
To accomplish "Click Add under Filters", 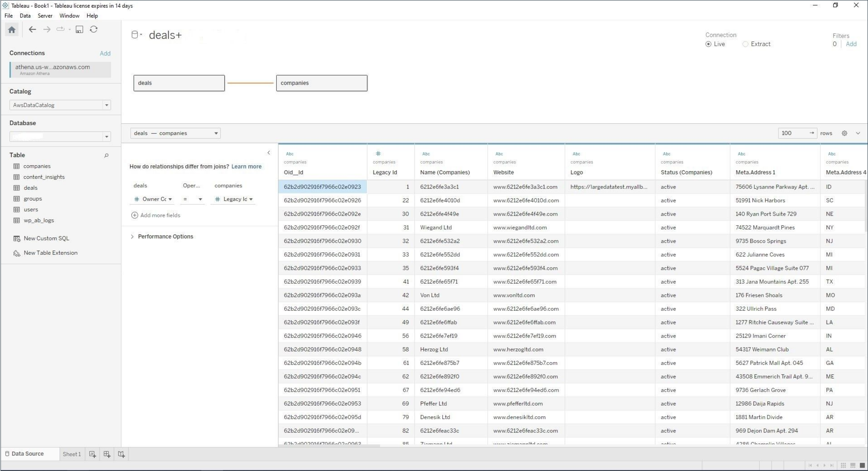I will pos(851,44).
